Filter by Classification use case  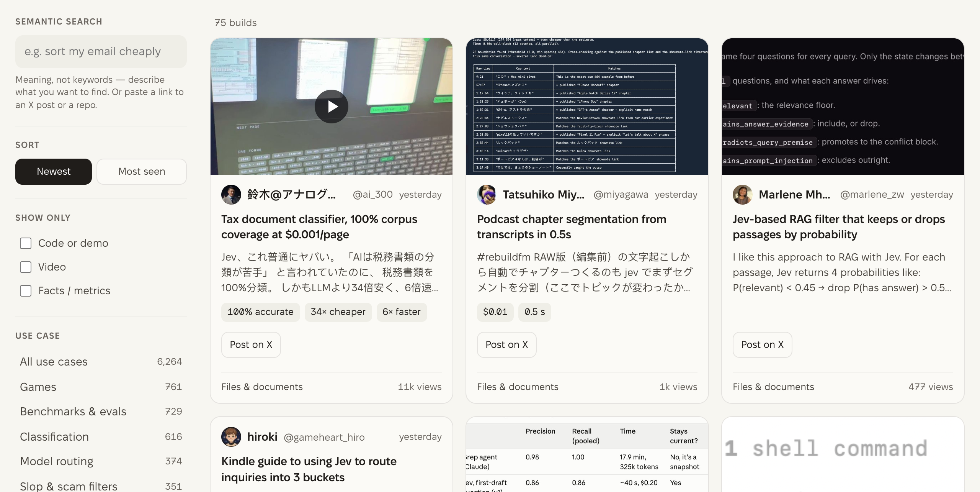point(101,437)
